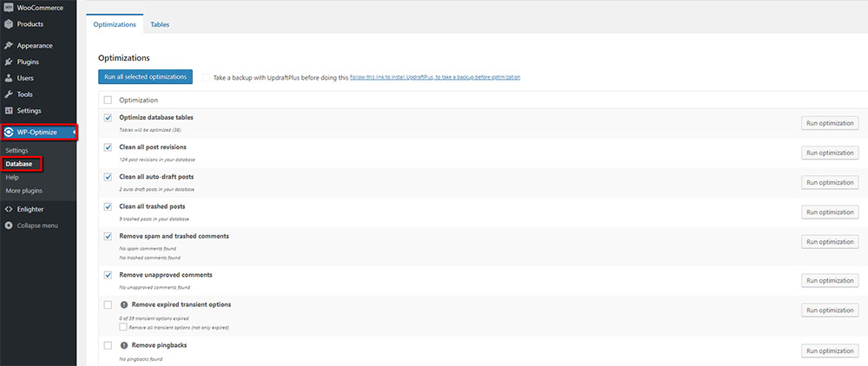Click the Plugins plug icon
The height and width of the screenshot is (366, 868).
(9, 62)
